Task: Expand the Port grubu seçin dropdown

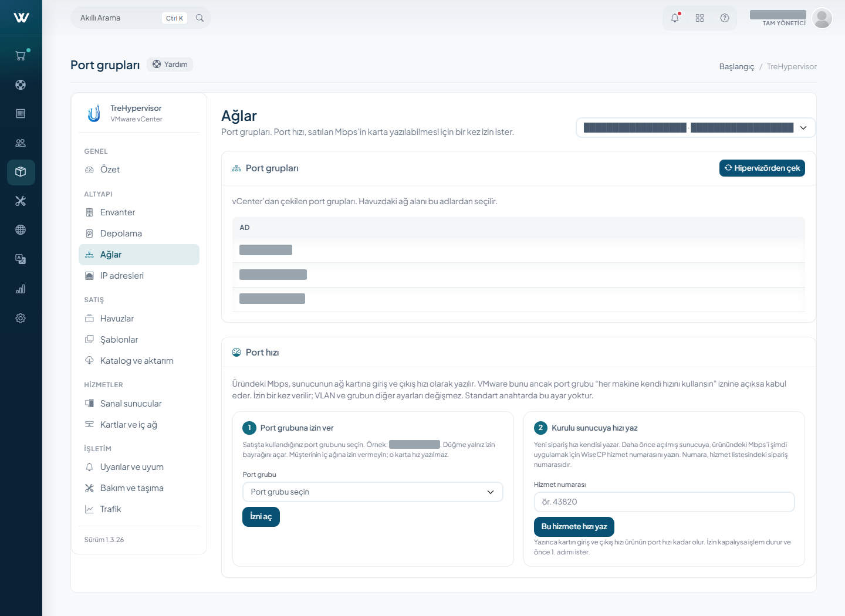Action: pyautogui.click(x=373, y=492)
